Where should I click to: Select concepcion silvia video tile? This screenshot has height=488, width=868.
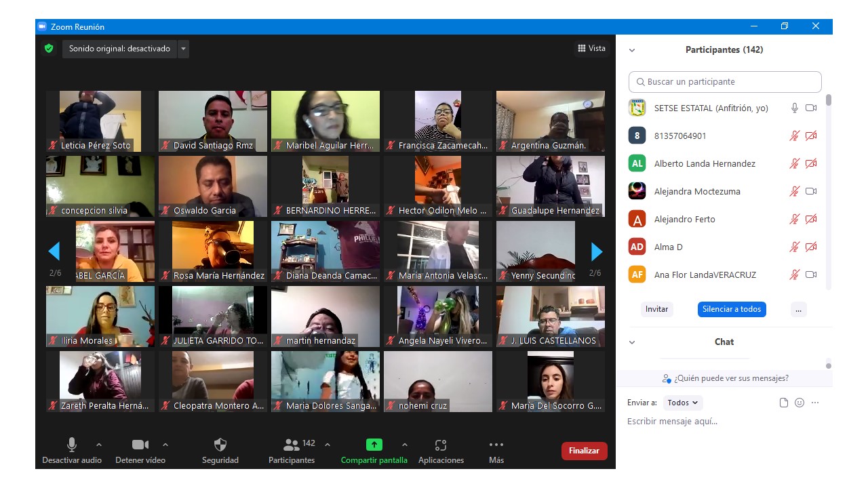[x=100, y=186]
